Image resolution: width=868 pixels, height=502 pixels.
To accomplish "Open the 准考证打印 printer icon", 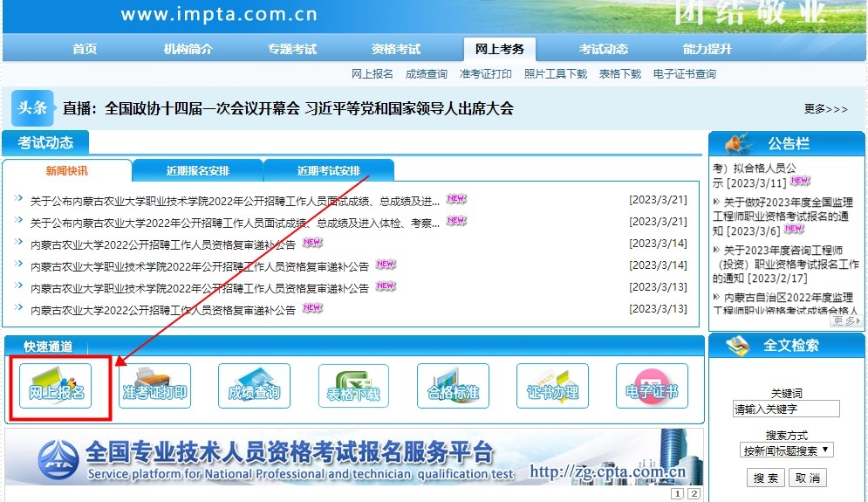I will coord(155,387).
